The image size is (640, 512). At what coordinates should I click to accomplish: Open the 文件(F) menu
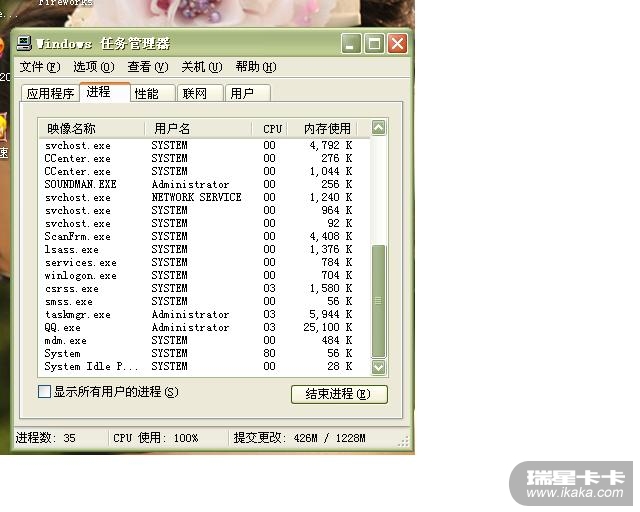(x=40, y=67)
